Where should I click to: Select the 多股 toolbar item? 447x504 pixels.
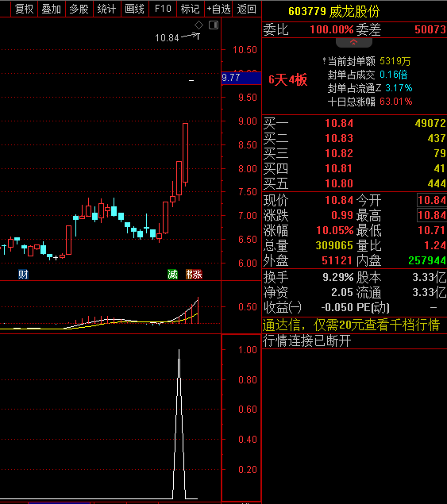click(x=79, y=9)
